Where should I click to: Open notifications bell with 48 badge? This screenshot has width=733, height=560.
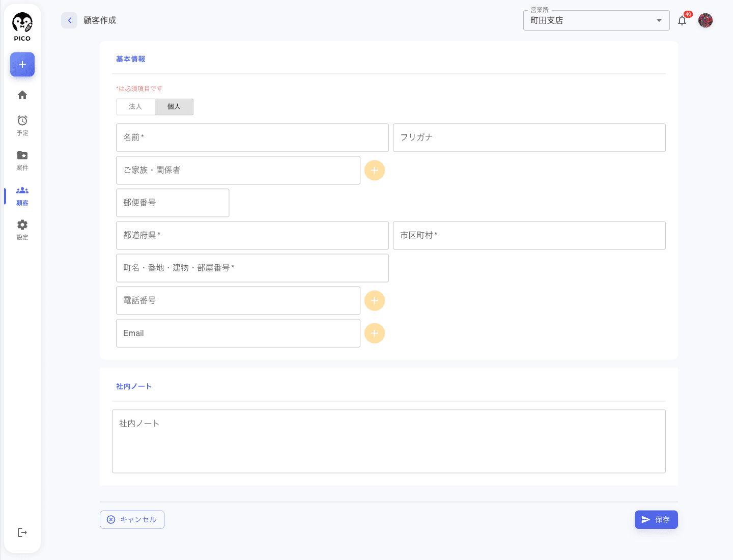683,20
